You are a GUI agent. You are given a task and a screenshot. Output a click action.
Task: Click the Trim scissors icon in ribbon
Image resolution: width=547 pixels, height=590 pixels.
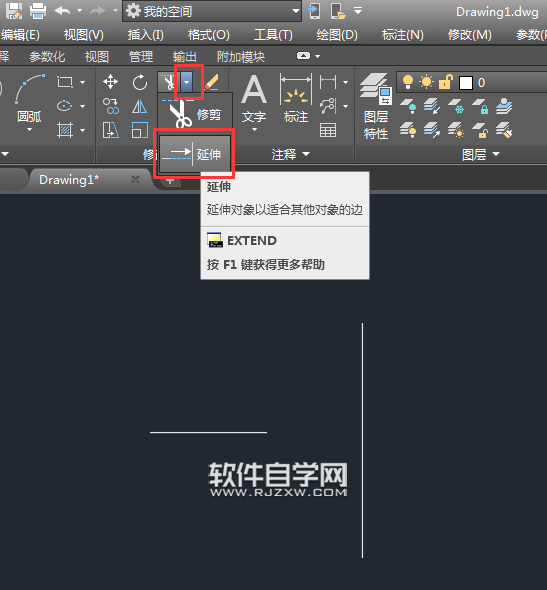(169, 82)
